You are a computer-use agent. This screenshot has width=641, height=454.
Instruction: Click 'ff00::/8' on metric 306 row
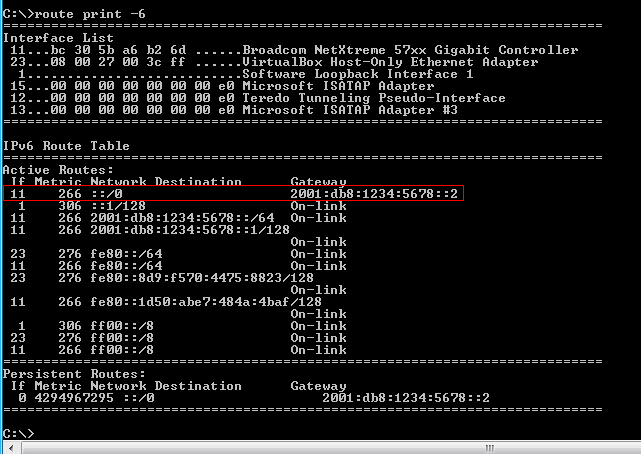(x=122, y=326)
